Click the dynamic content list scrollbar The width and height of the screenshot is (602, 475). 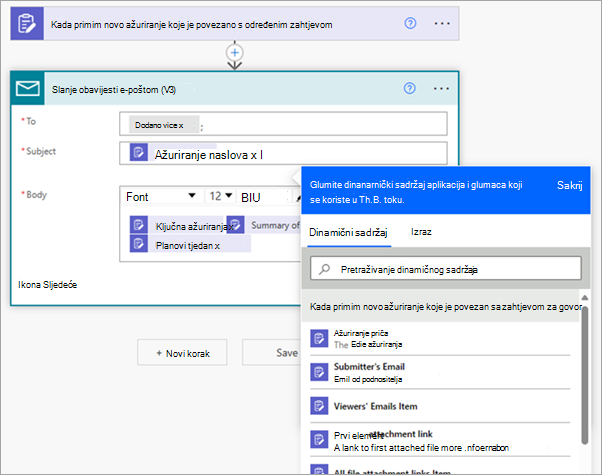[584, 374]
